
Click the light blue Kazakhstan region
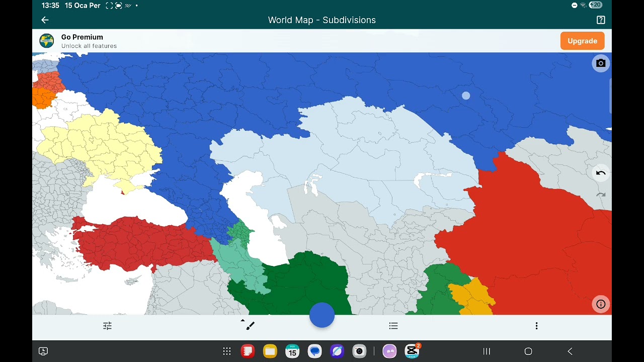pos(352,161)
